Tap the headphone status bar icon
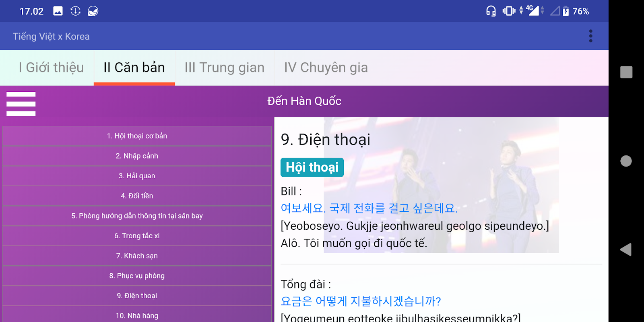 491,11
